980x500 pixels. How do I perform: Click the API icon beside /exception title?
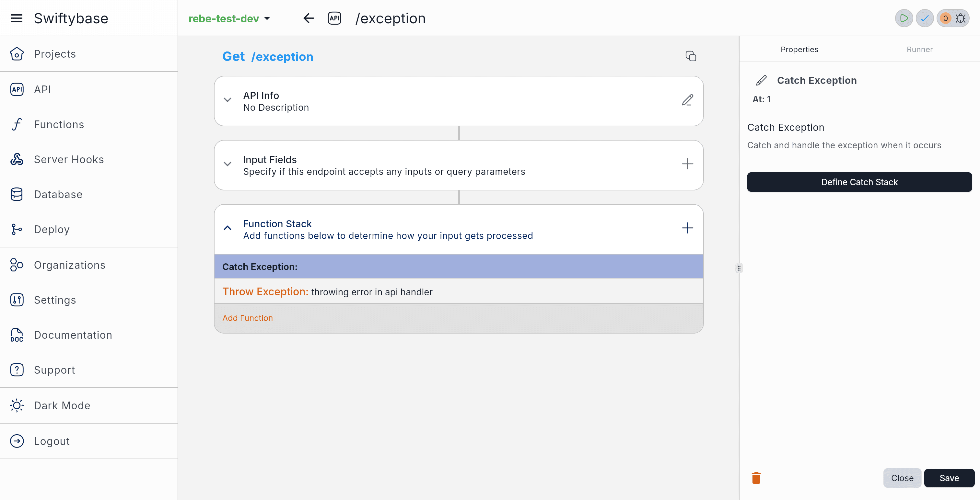point(334,18)
